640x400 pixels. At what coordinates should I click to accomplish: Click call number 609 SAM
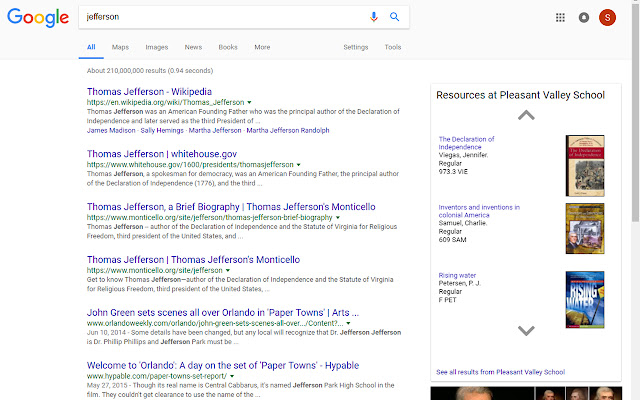click(x=452, y=240)
